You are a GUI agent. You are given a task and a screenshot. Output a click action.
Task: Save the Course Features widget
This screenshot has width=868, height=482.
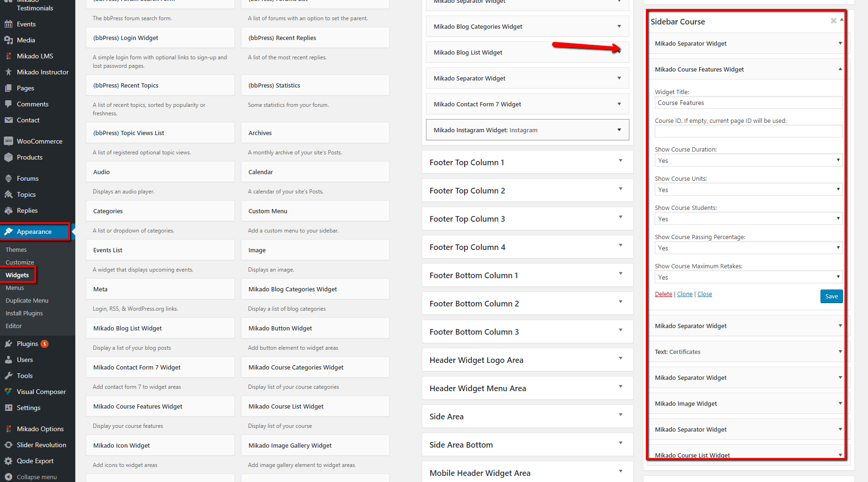pyautogui.click(x=831, y=296)
